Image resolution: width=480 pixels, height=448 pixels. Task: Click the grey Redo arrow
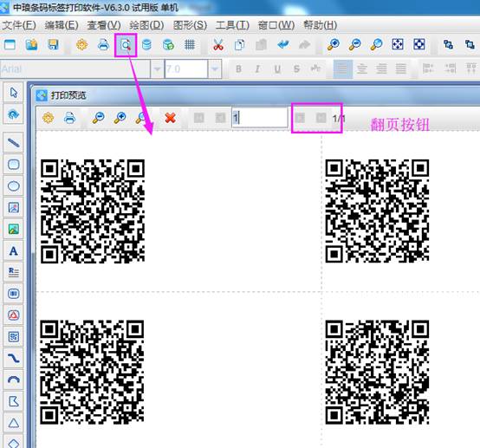304,45
